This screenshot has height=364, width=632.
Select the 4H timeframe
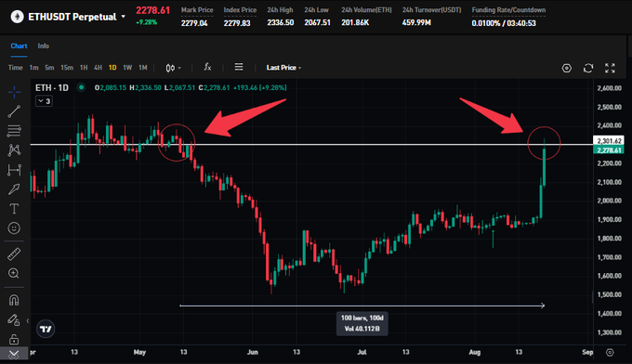[98, 68]
